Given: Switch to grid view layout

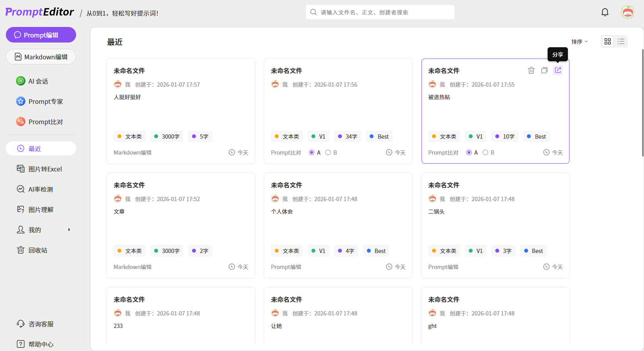Looking at the screenshot, I should (x=608, y=41).
